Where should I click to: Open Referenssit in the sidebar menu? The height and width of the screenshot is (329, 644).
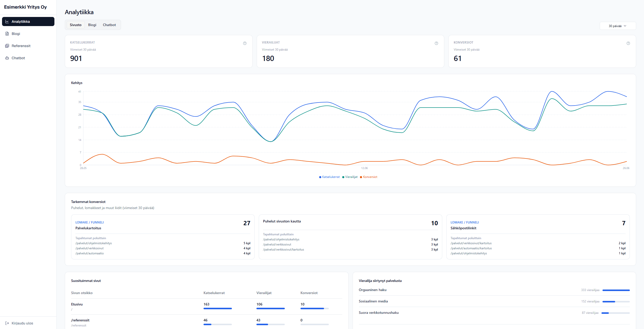28,46
